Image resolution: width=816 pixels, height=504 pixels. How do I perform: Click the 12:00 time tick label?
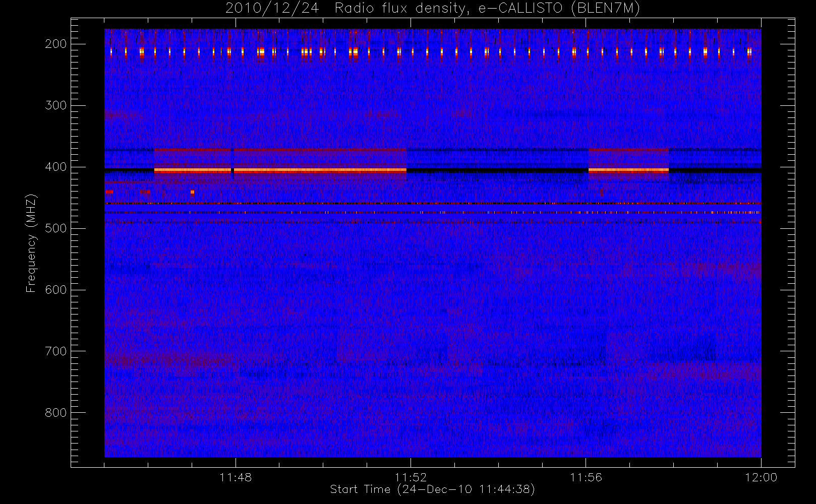[x=761, y=477]
